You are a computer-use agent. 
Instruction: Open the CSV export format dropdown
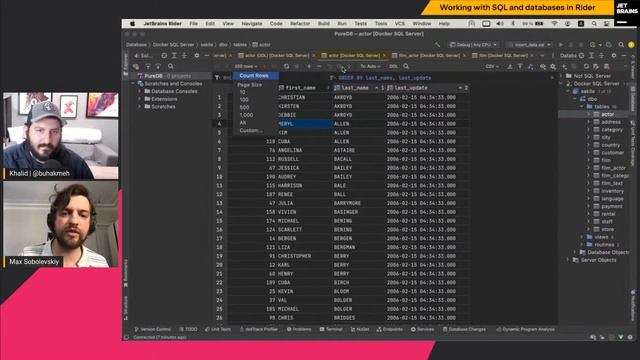492,66
